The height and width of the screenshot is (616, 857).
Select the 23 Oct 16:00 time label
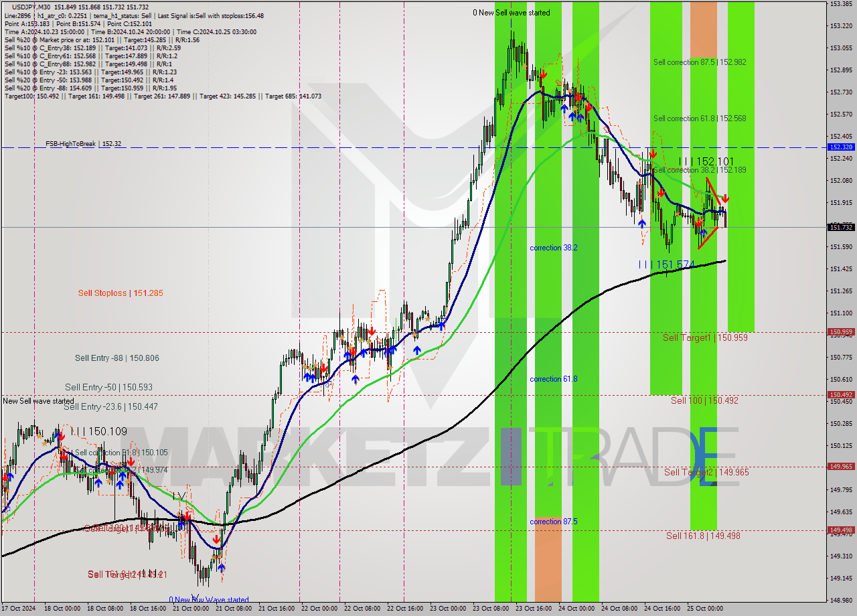(x=534, y=609)
